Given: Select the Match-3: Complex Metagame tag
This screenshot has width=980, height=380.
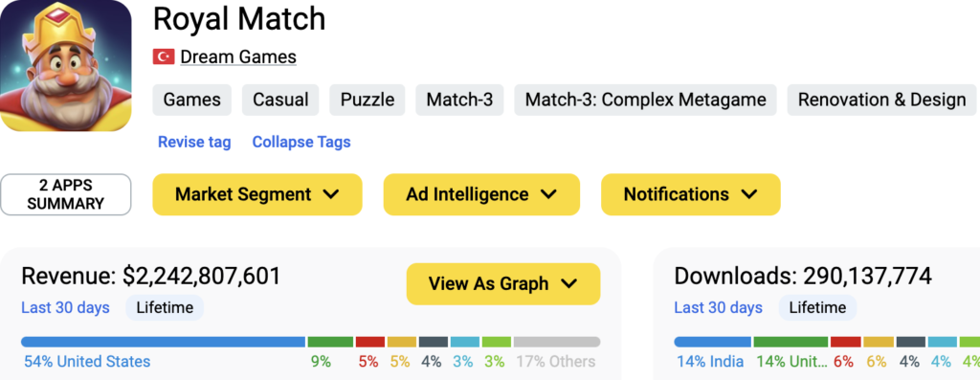Looking at the screenshot, I should [646, 100].
